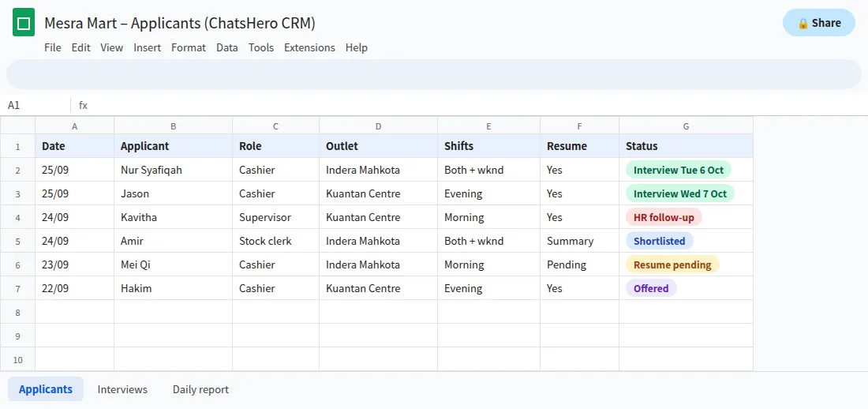Select Nur Syafiqah's Indera Mahkota outlet cell
The image size is (868, 409).
tap(379, 170)
